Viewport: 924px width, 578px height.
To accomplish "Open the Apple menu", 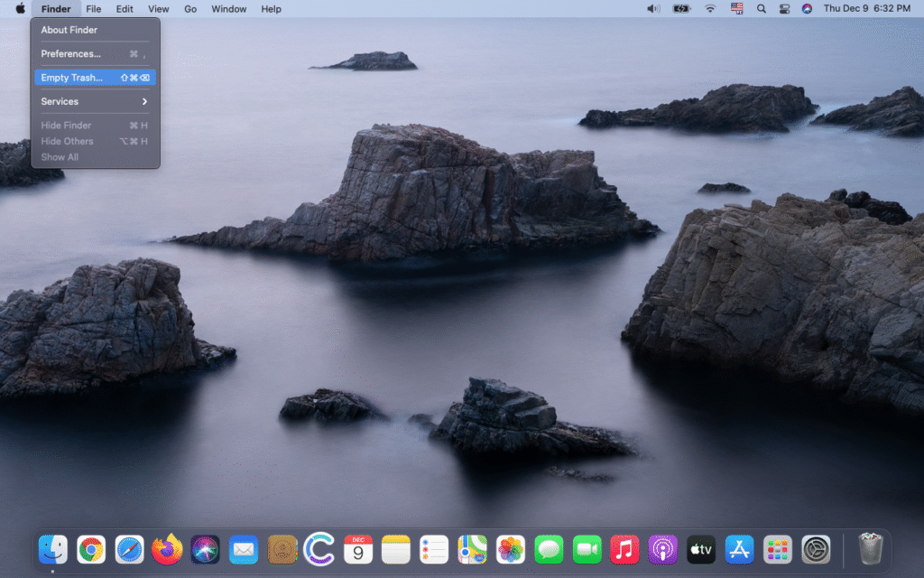I will tap(20, 9).
